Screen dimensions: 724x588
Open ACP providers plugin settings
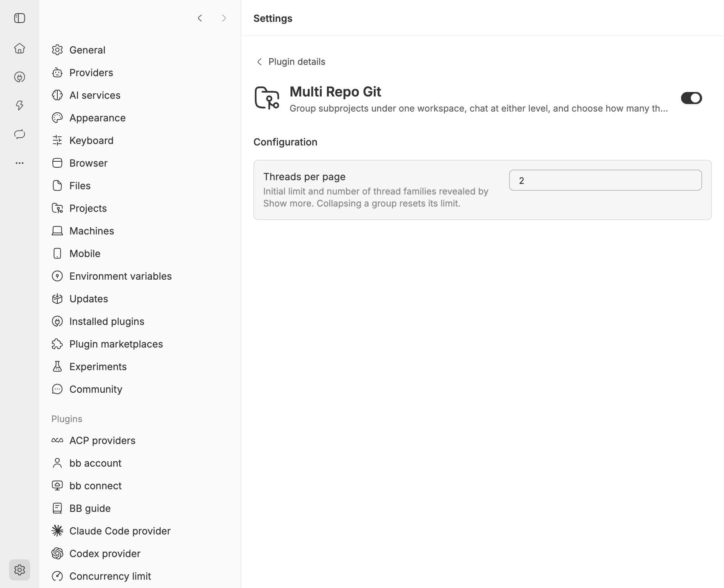click(140, 440)
